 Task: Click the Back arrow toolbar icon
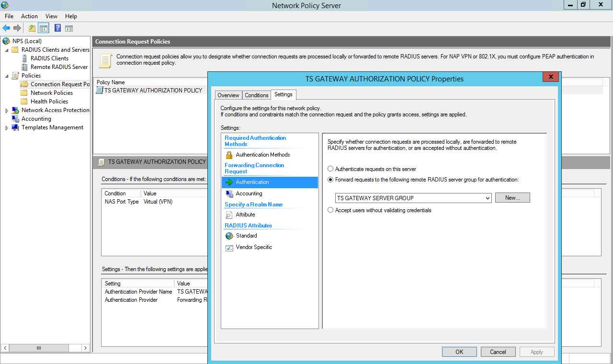[x=6, y=28]
